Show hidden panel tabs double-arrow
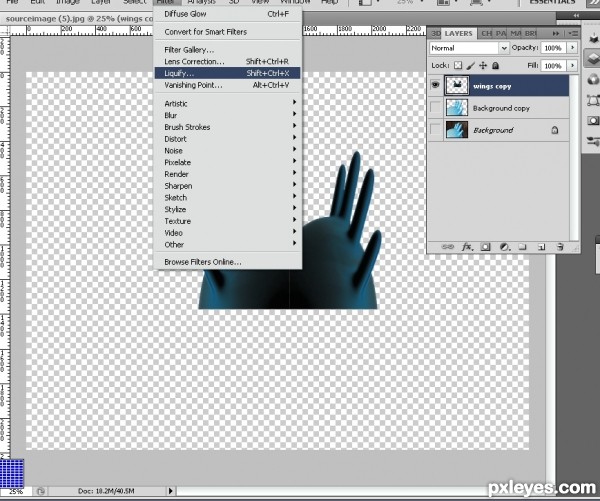Image resolution: width=600 pixels, height=501 pixels. click(x=556, y=34)
